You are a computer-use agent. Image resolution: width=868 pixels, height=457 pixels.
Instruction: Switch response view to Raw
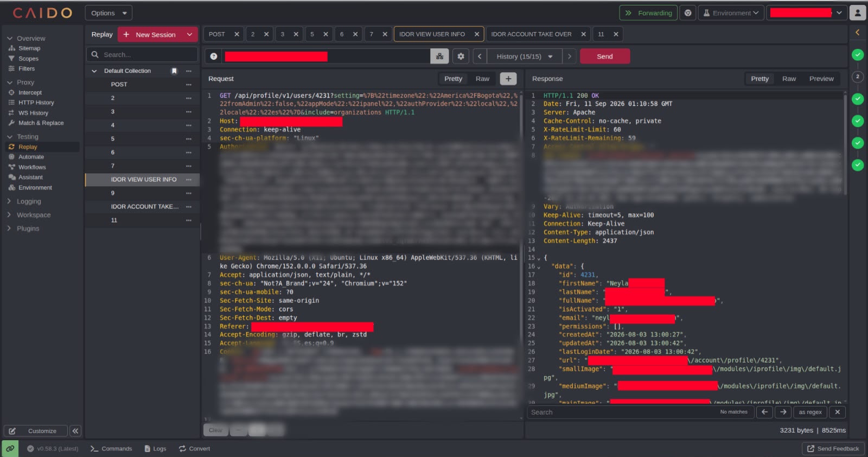point(789,79)
